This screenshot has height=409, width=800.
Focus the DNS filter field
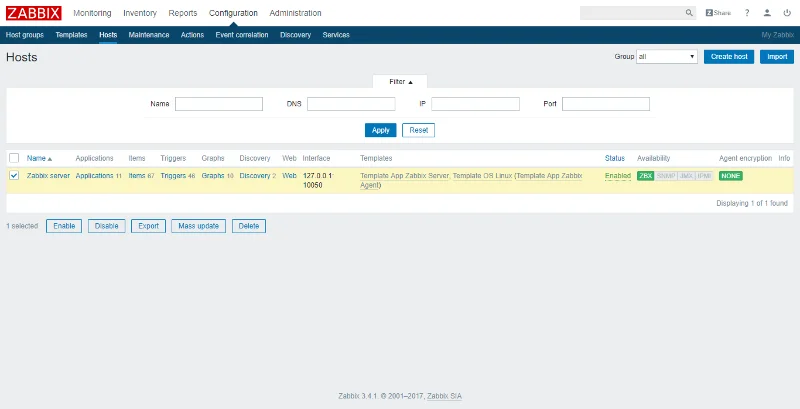click(351, 104)
